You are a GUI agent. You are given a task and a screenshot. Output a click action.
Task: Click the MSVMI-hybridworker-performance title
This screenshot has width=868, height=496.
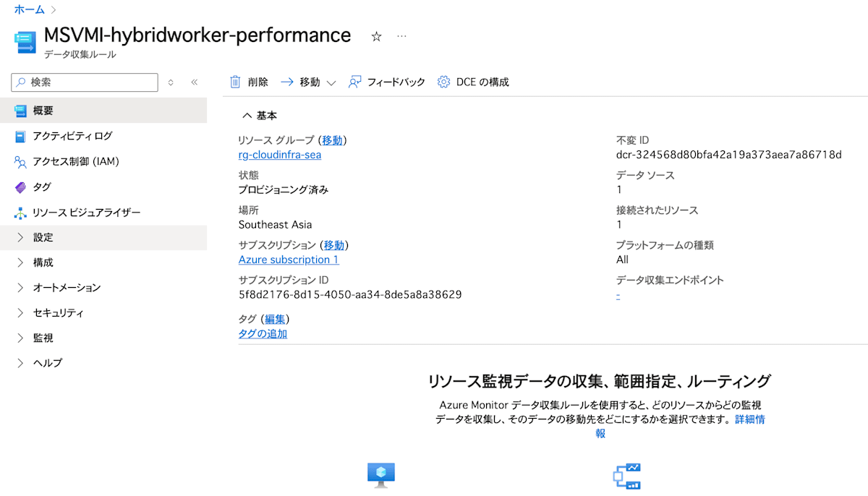point(197,35)
